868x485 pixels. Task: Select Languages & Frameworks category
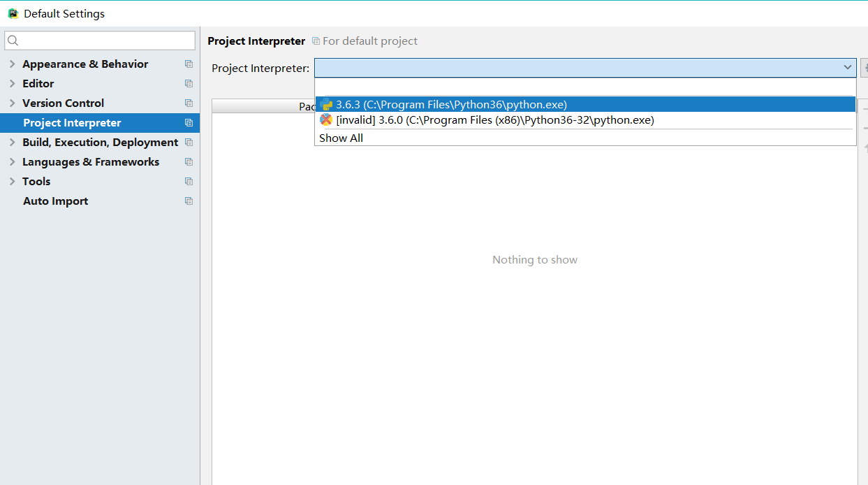point(91,161)
